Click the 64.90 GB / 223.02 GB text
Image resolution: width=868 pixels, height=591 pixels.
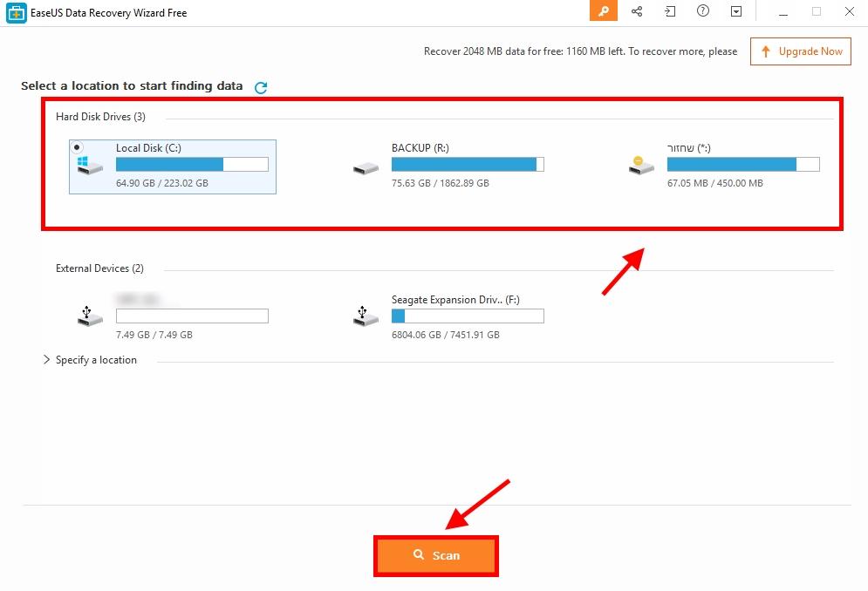tap(162, 183)
